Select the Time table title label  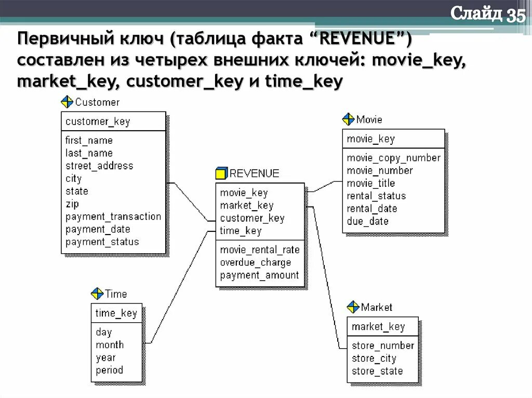coord(116,294)
